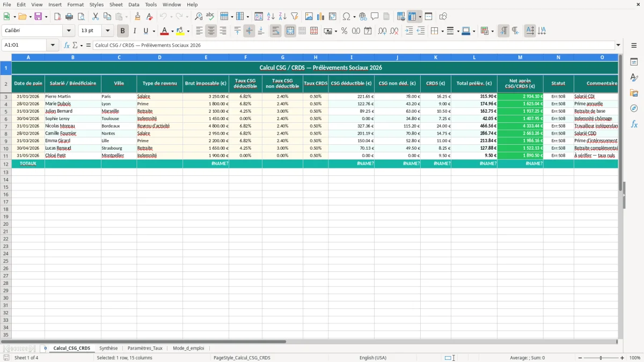Click the Save document icon
644x362 pixels.
click(x=38, y=17)
